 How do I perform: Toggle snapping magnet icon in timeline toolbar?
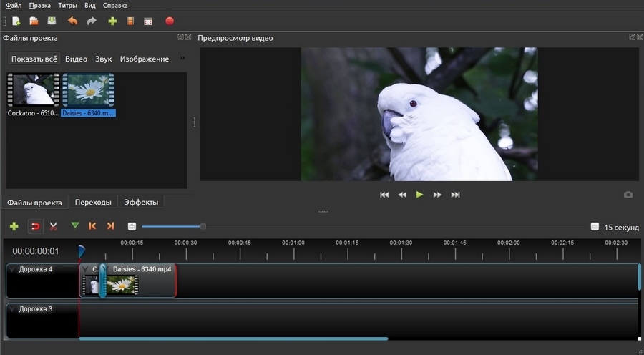(x=35, y=226)
